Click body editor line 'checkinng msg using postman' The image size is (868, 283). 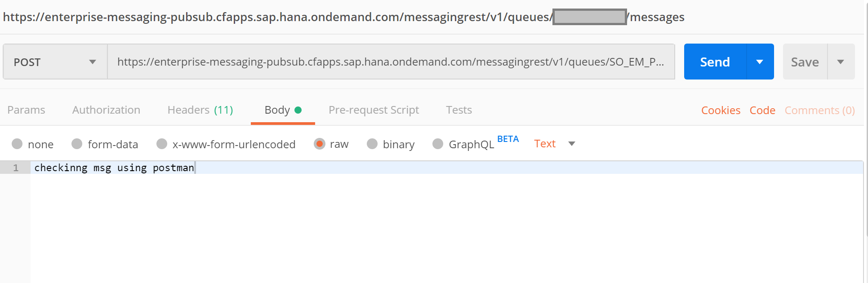[x=114, y=168]
